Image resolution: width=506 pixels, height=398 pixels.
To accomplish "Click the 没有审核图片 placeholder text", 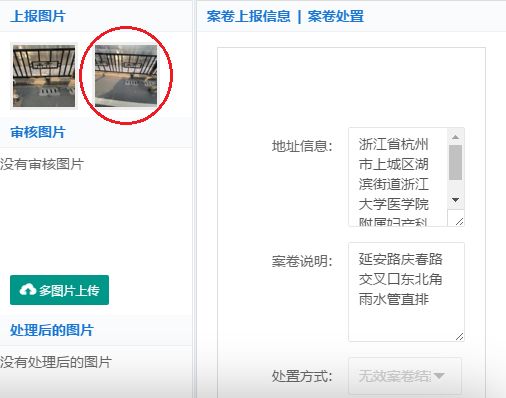I will click(x=42, y=164).
